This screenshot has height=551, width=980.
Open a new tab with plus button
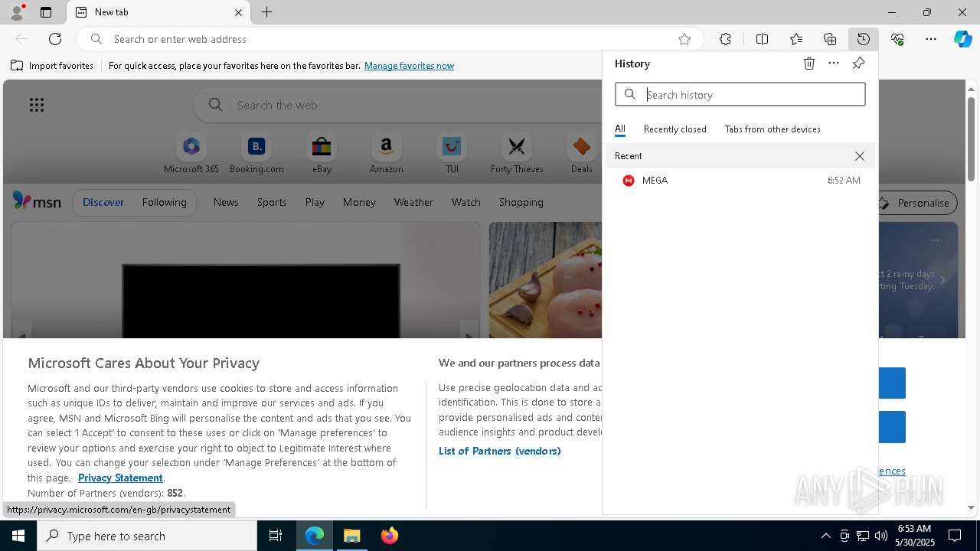[266, 12]
